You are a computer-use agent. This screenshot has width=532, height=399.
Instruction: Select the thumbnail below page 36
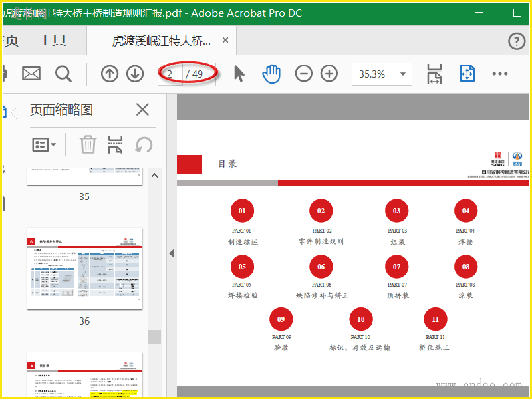(x=85, y=375)
